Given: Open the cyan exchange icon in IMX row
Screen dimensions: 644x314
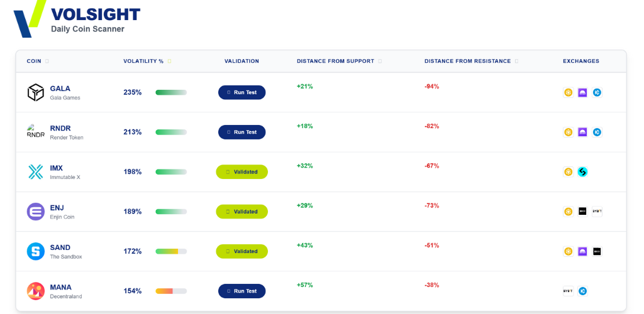Looking at the screenshot, I should click(582, 172).
